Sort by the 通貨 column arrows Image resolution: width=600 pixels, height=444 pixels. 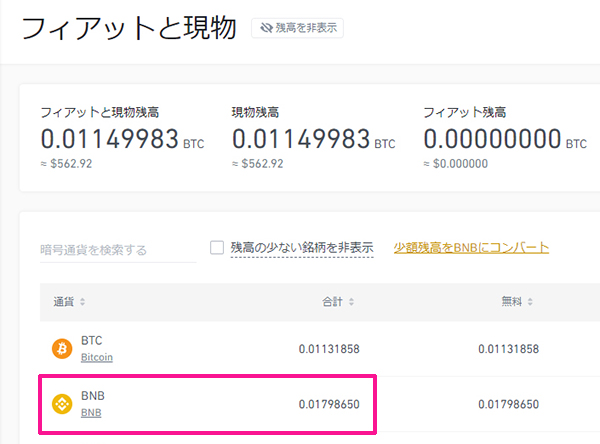pos(82,302)
